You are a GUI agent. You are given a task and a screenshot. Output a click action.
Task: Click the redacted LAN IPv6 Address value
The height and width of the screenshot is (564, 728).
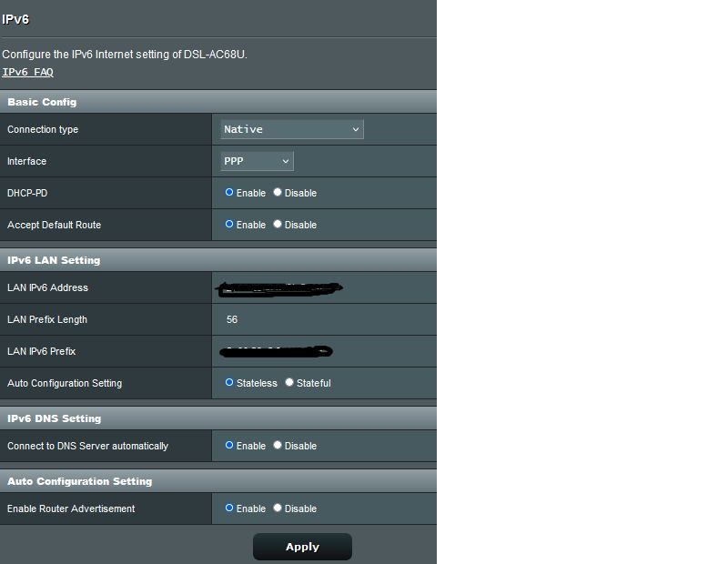coord(279,288)
